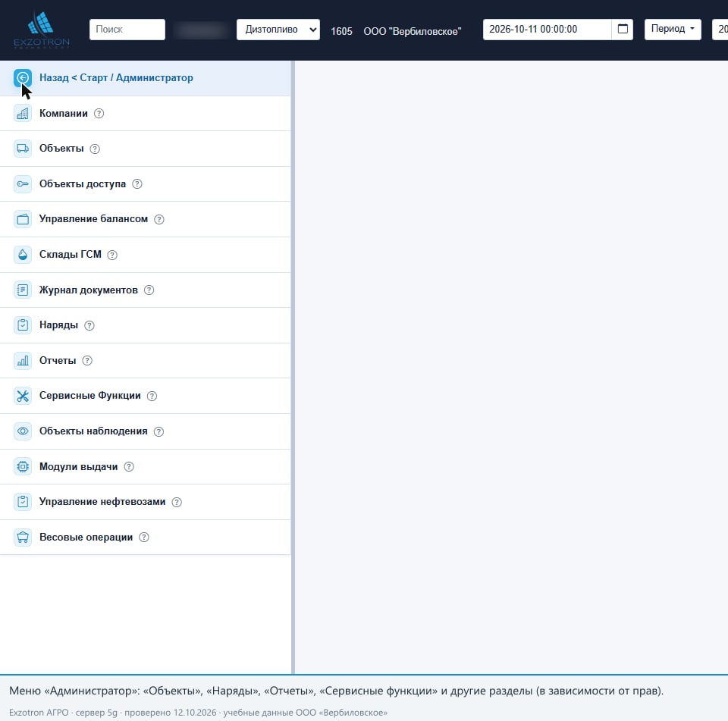Click the Объекты доступа key icon
This screenshot has width=728, height=721.
22,183
